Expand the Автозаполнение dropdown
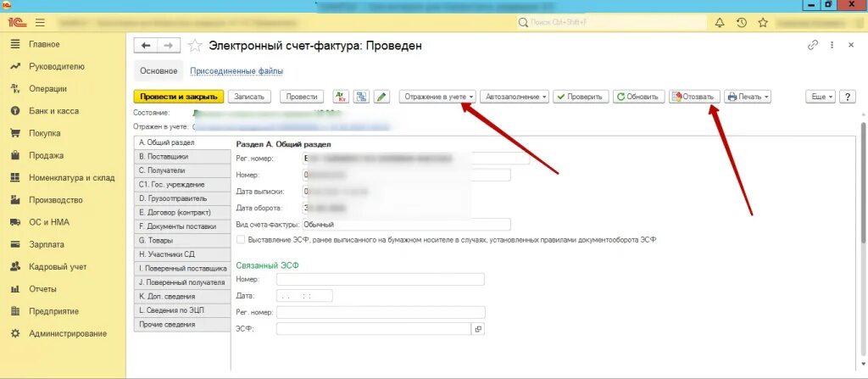The image size is (868, 379). point(515,97)
